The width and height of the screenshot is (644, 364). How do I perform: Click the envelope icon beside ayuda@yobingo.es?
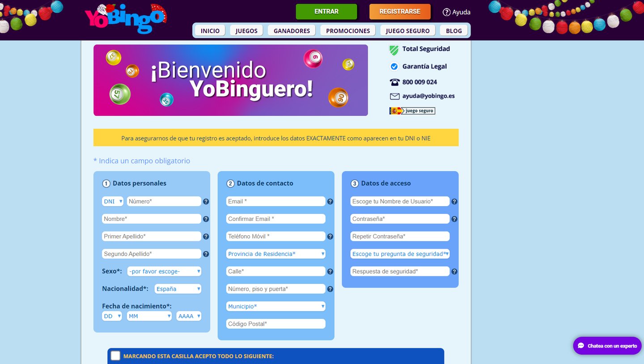tap(394, 96)
